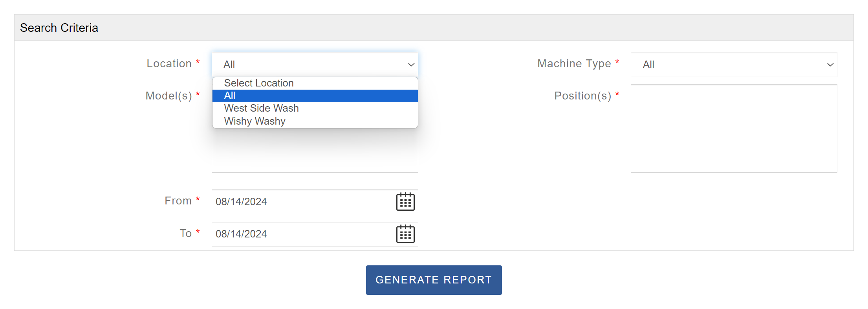Expand the Machine Type dropdown
This screenshot has height=309, width=868.
pyautogui.click(x=733, y=64)
